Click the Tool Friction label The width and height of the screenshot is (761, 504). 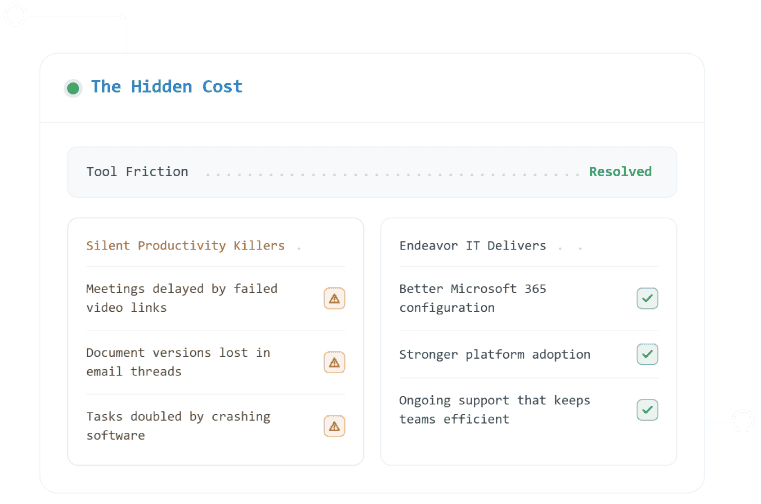pyautogui.click(x=137, y=171)
